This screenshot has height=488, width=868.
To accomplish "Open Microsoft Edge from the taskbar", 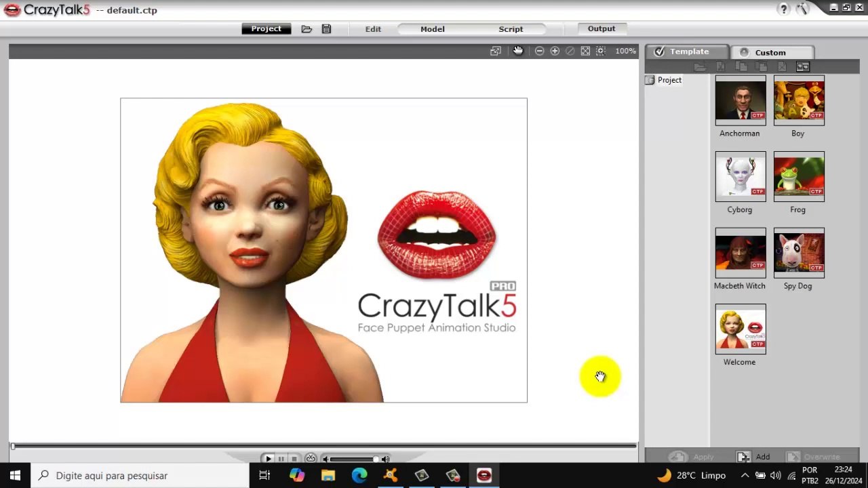I will click(x=359, y=475).
